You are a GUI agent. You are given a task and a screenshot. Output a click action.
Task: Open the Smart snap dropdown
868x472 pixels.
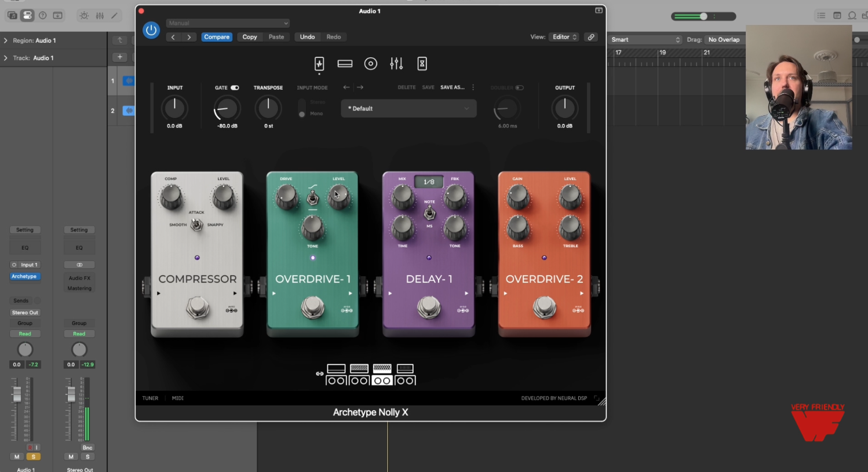[645, 39]
